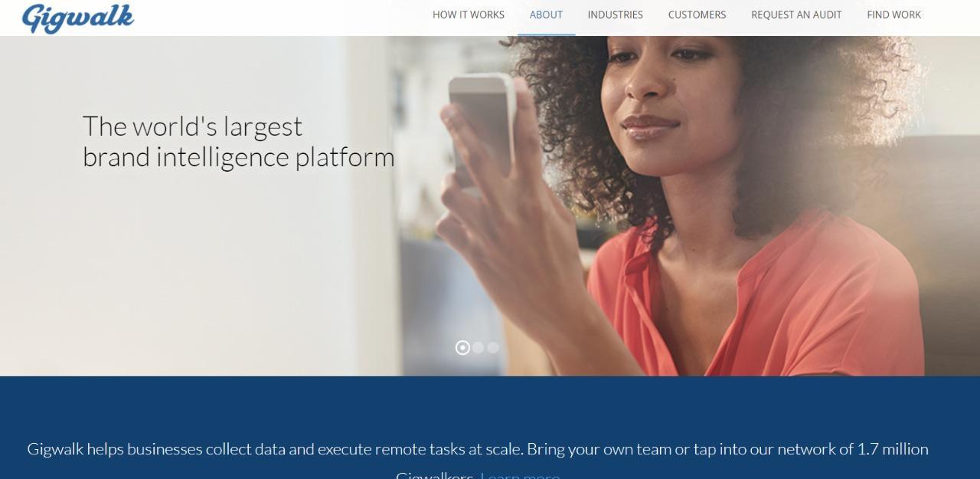Viewport: 980px width, 479px height.
Task: Click the "world's largest" headline text
Action: [217, 126]
